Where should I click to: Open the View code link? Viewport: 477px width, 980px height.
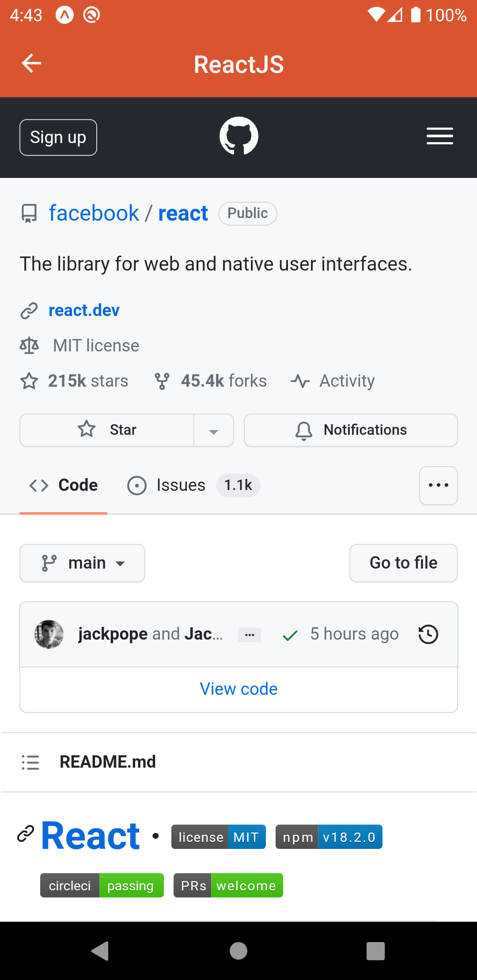(x=239, y=689)
